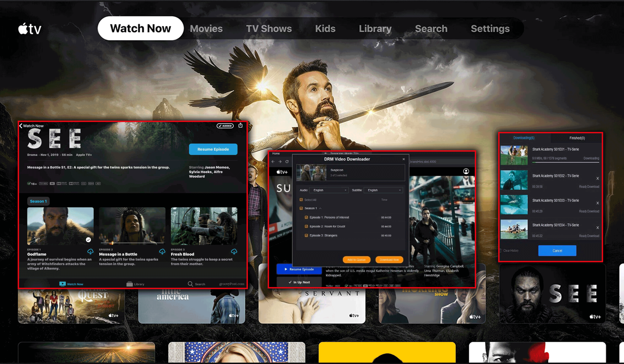This screenshot has height=364, width=624.
Task: Tap the Search magnifier in SEE bottom bar
Action: point(190,284)
